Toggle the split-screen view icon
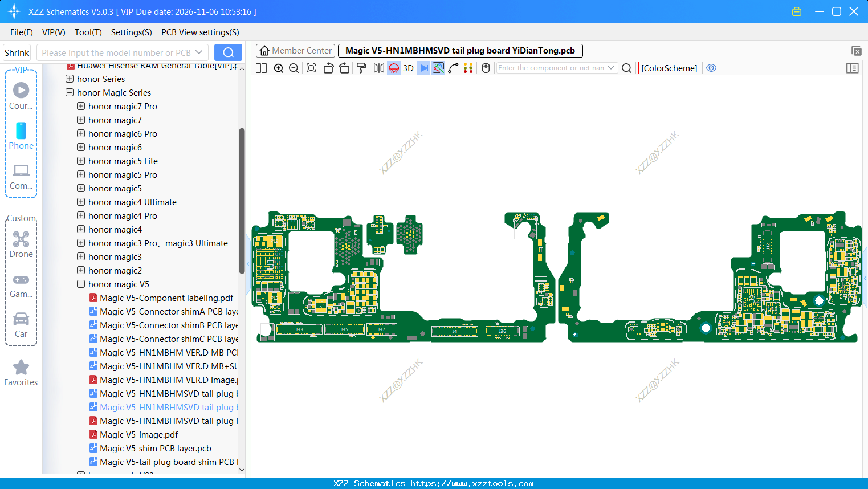Image resolution: width=868 pixels, height=489 pixels. click(260, 68)
